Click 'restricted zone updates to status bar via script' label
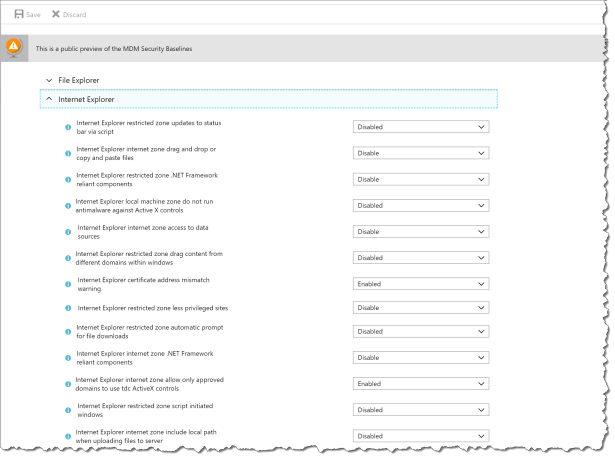The width and height of the screenshot is (615, 458). point(149,127)
